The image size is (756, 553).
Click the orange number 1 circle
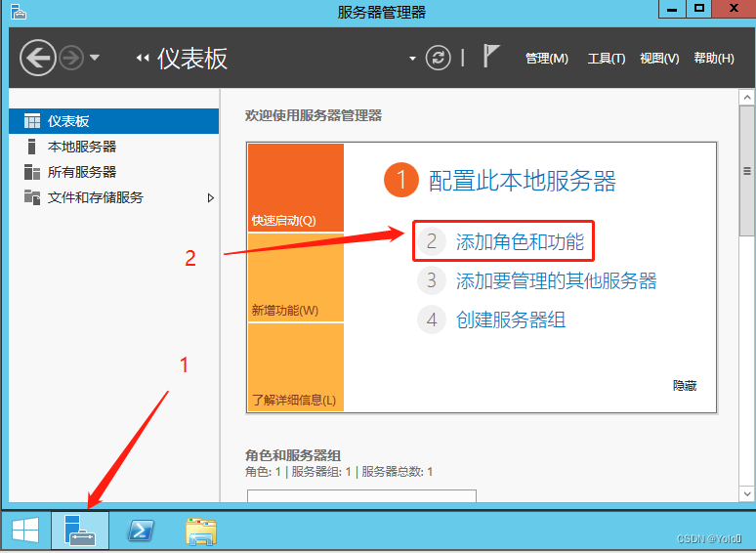pyautogui.click(x=401, y=181)
